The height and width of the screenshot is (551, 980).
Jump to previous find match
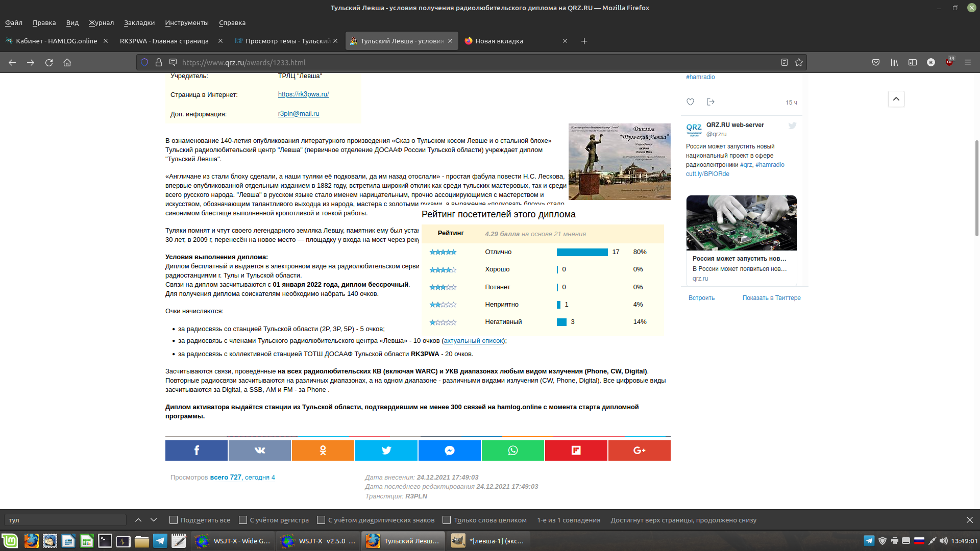pos(138,520)
